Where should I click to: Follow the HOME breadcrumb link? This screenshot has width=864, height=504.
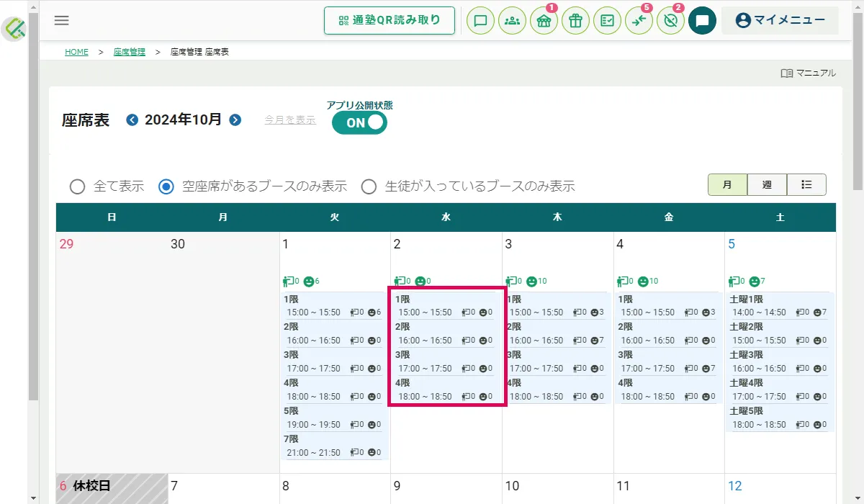[x=76, y=52]
